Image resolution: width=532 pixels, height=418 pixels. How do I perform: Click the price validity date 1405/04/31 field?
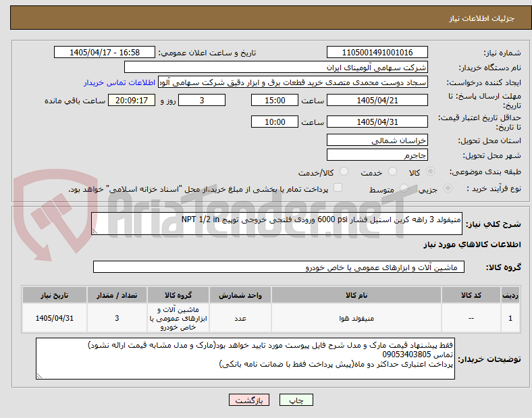(377, 122)
